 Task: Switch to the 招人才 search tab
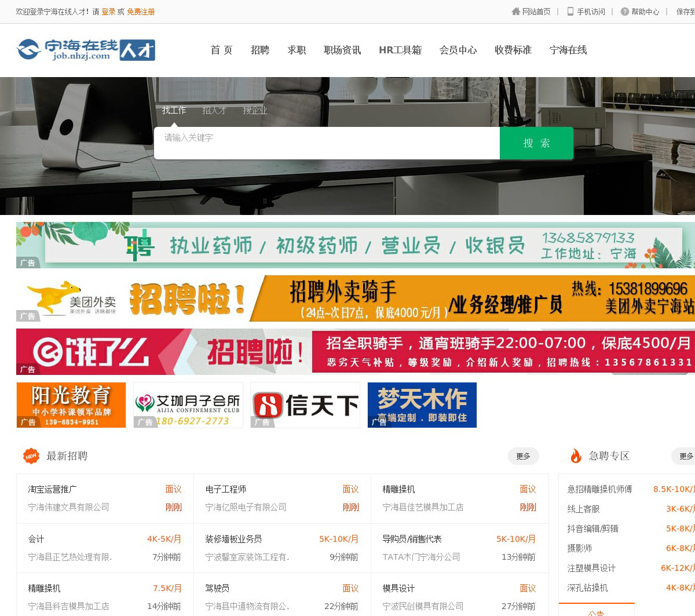coord(214,110)
